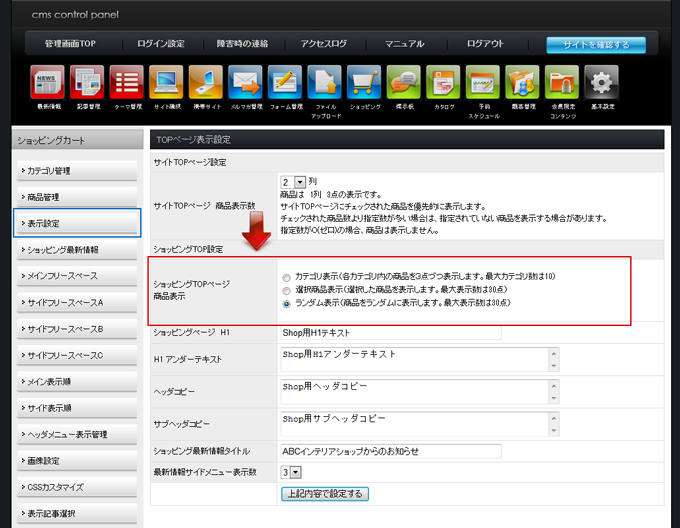Open カテゴリ管理 in the sidebar
The width and height of the screenshot is (680, 528).
click(x=77, y=171)
